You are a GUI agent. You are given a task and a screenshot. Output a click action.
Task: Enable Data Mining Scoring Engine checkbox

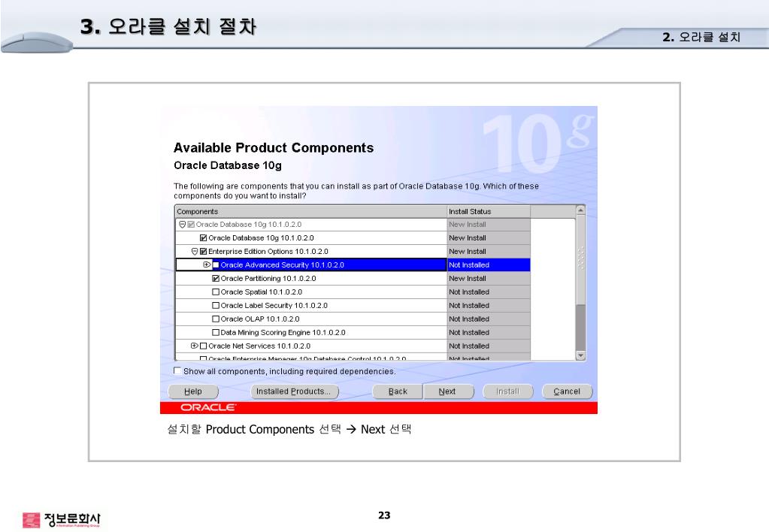pyautogui.click(x=216, y=332)
